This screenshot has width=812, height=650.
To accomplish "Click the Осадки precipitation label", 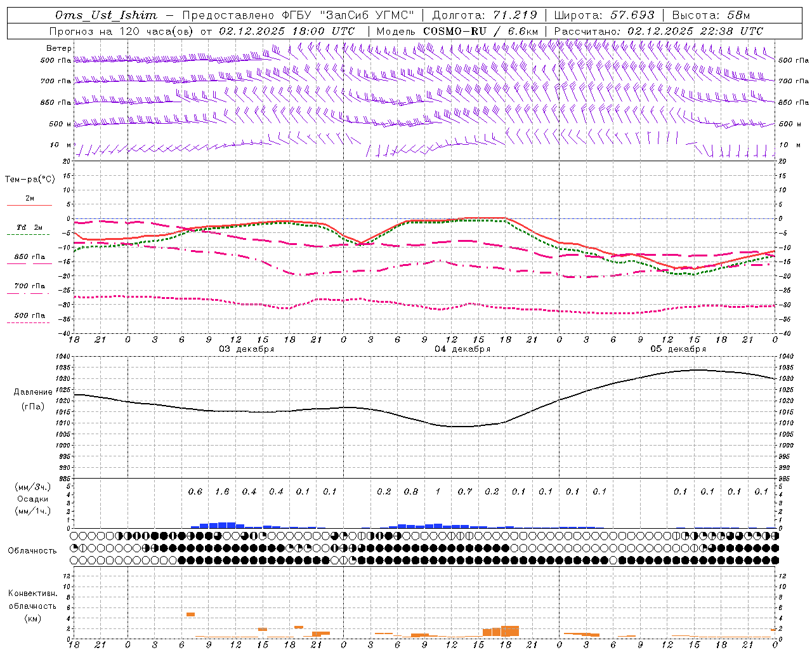I will [x=33, y=499].
